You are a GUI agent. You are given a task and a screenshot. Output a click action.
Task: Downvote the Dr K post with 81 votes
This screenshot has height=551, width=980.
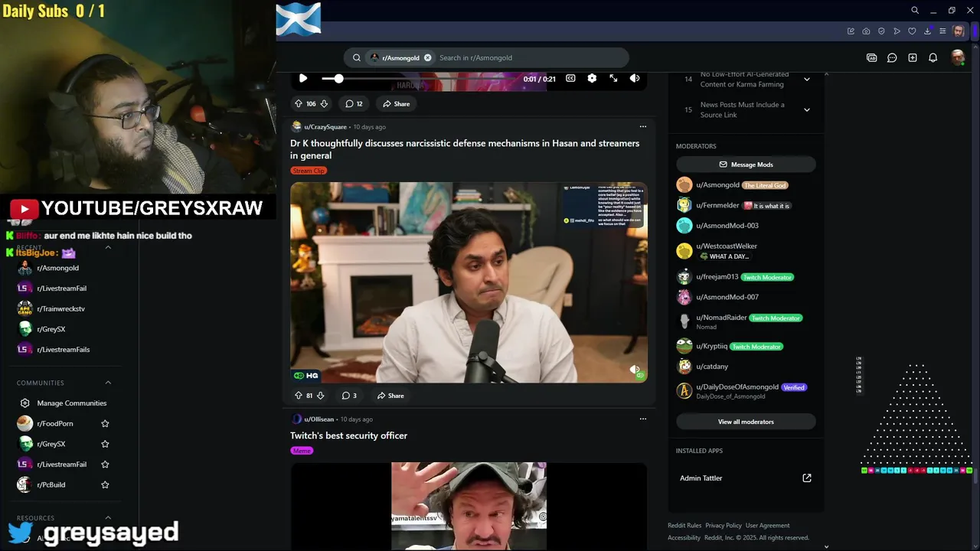(x=320, y=396)
